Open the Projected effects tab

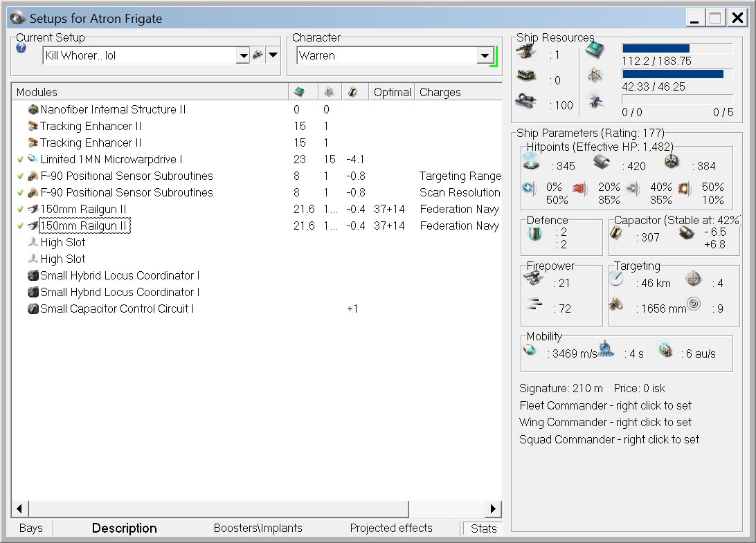point(390,528)
